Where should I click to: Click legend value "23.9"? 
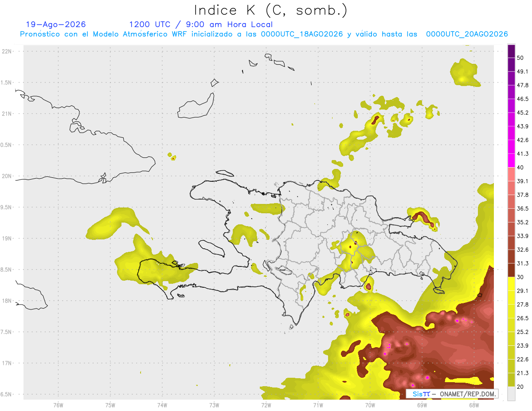[x=522, y=346]
